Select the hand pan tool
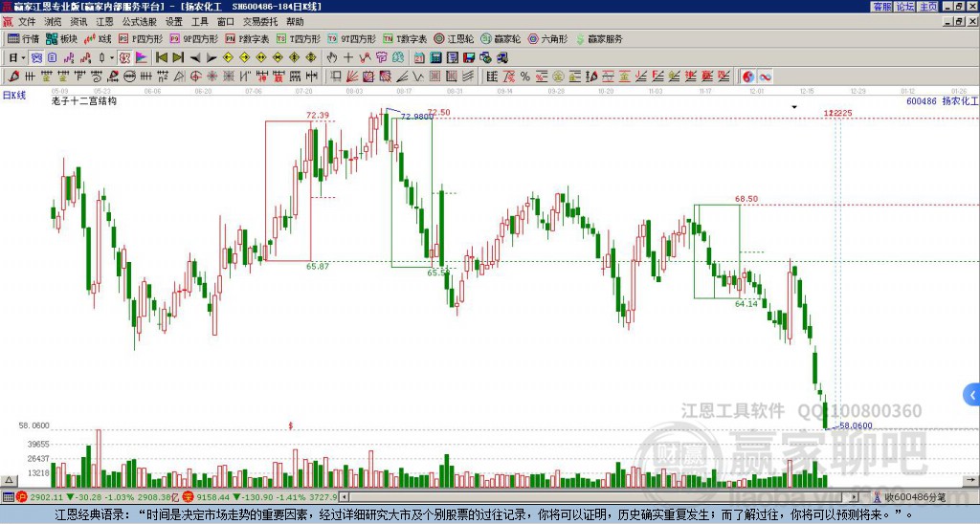Image resolution: width=980 pixels, height=524 pixels. [x=331, y=57]
